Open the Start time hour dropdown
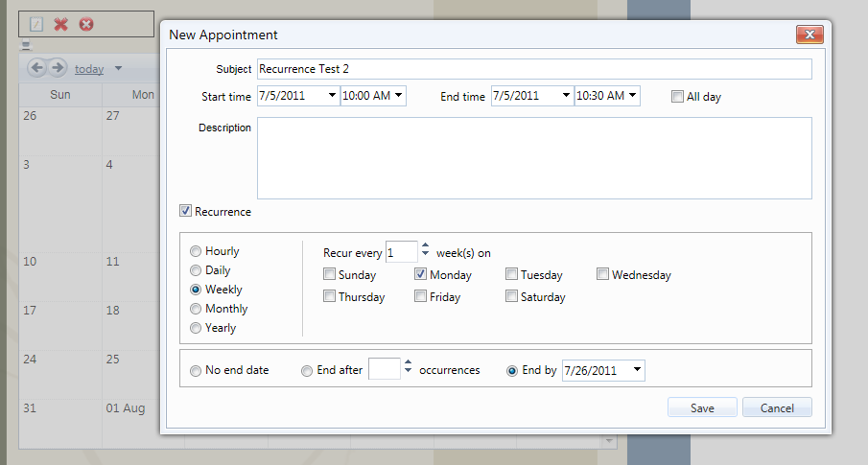 (399, 96)
